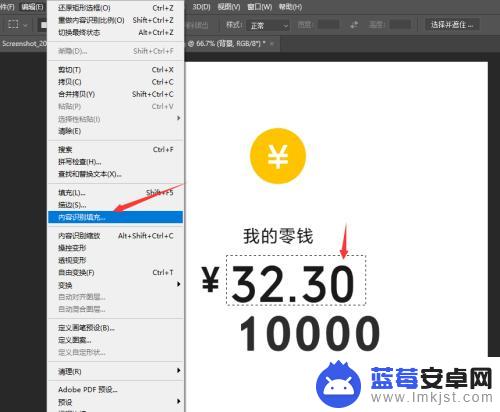Close the 66.7% document tab
The image size is (500, 412).
tap(272, 44)
